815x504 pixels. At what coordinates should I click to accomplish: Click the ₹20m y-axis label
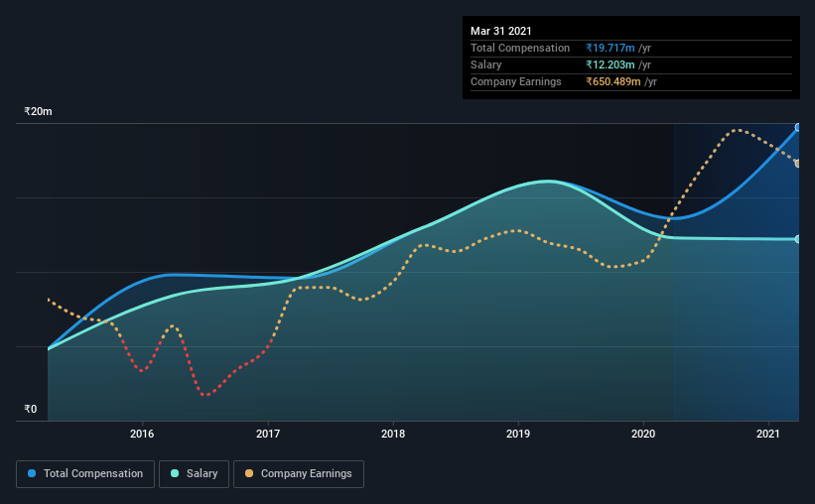tap(38, 112)
